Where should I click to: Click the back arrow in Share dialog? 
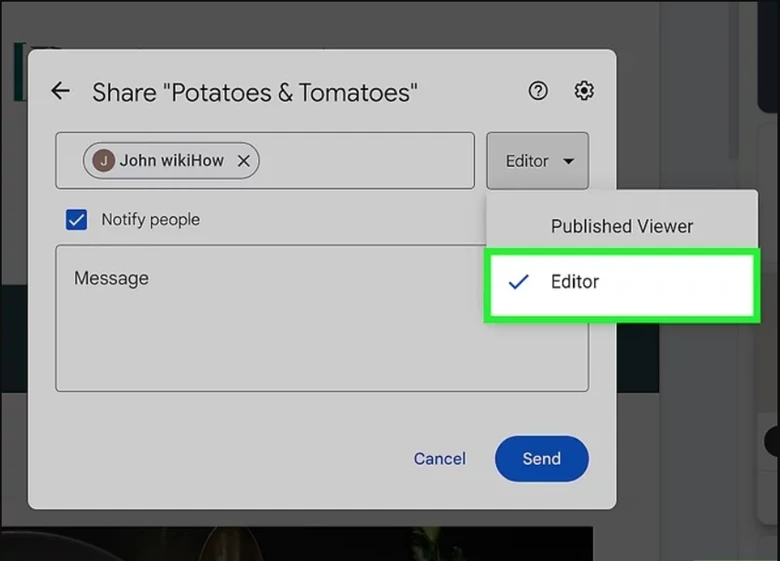pyautogui.click(x=61, y=92)
